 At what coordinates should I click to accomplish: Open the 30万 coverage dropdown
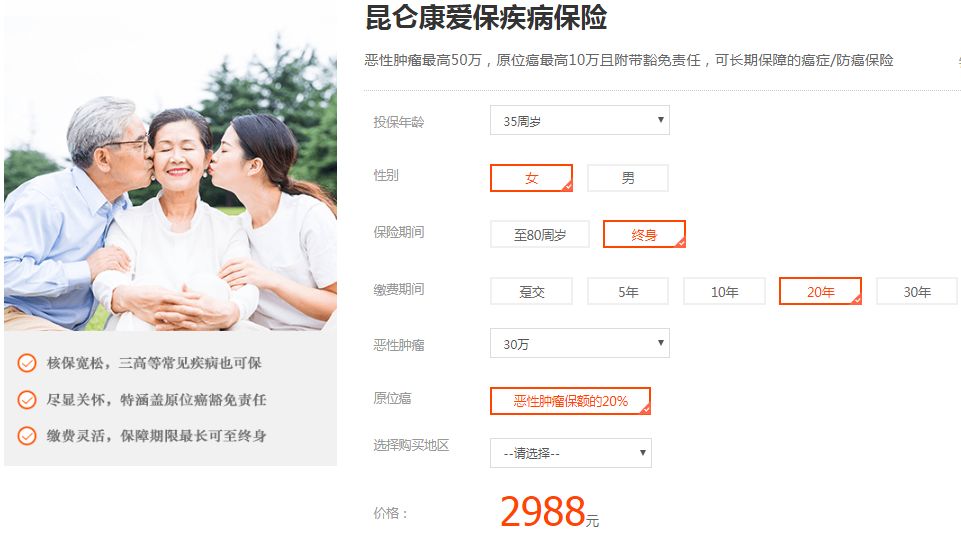580,343
